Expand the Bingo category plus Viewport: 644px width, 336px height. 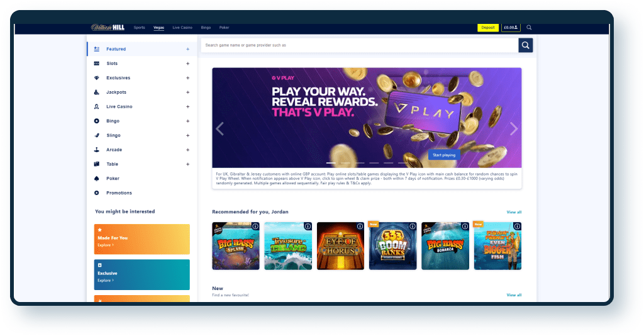click(187, 121)
